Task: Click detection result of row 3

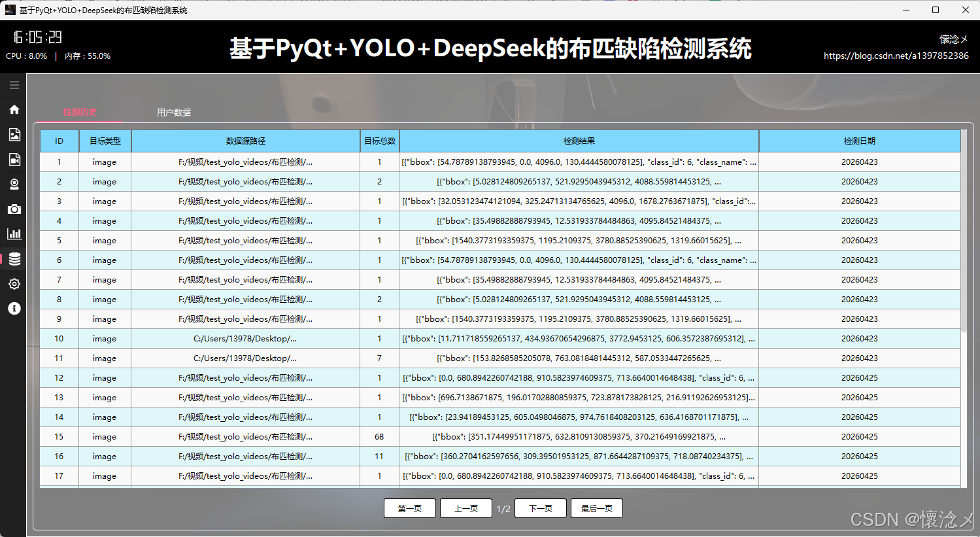Action: tap(579, 201)
